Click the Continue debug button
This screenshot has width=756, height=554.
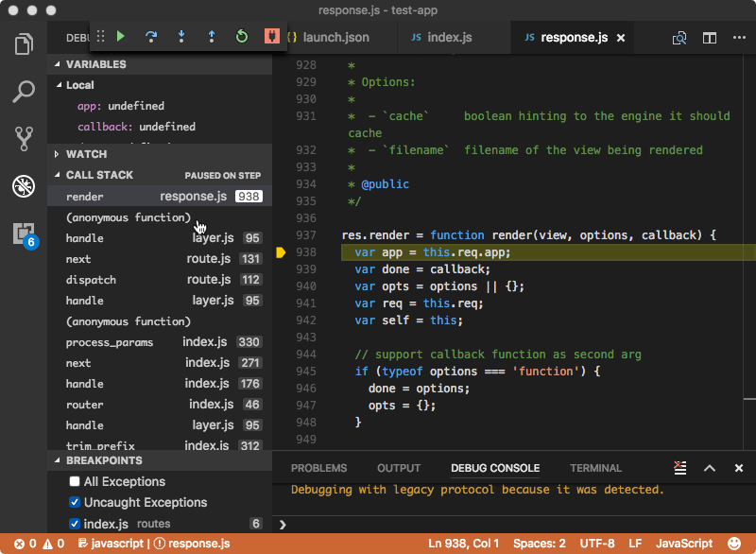(x=121, y=36)
